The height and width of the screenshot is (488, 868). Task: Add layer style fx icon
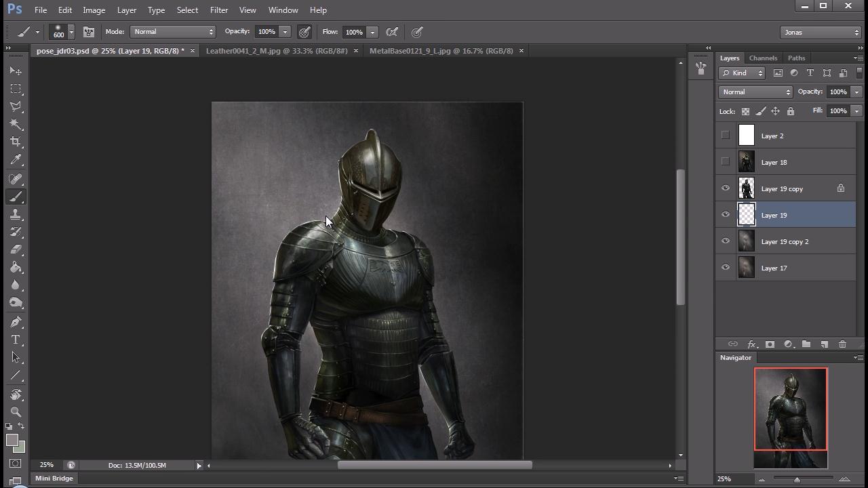pos(751,344)
